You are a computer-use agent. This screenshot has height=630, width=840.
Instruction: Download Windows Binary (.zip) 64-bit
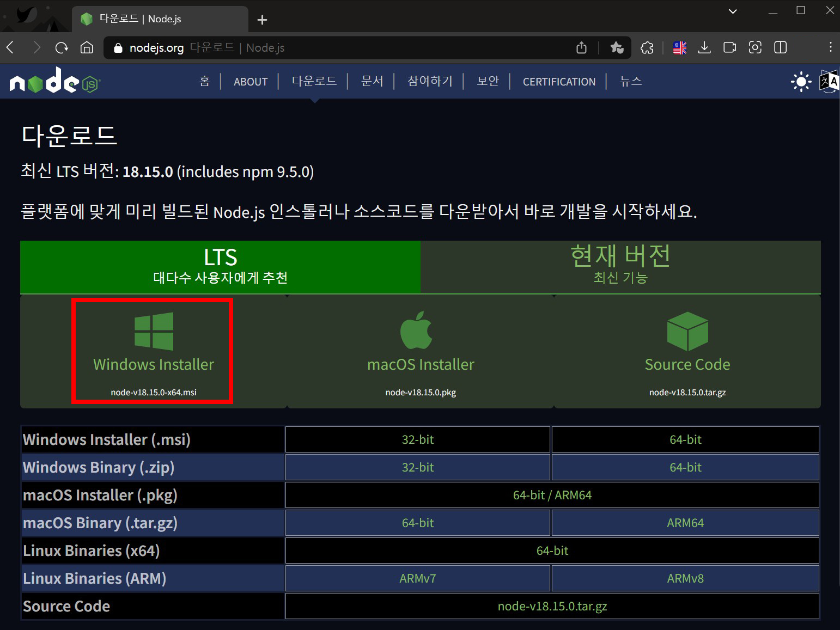685,467
